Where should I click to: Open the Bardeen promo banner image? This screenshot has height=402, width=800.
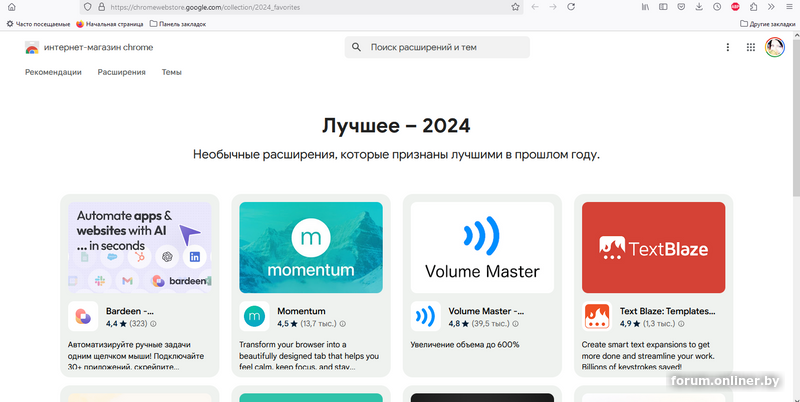[139, 247]
